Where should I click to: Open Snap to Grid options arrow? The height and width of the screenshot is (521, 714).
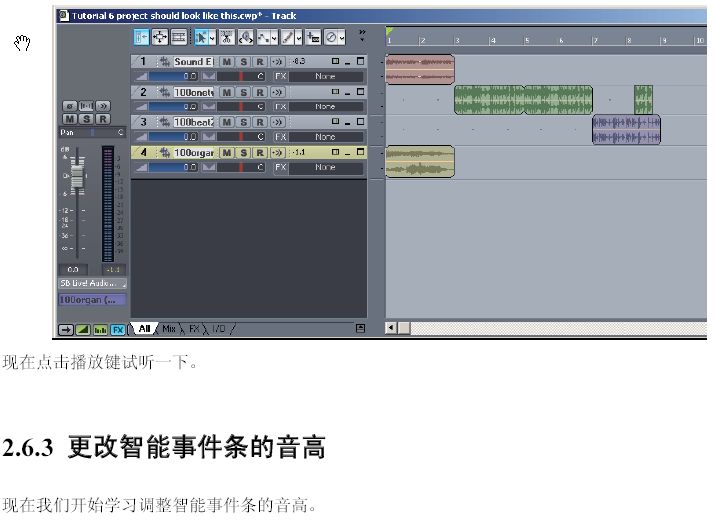coord(342,37)
